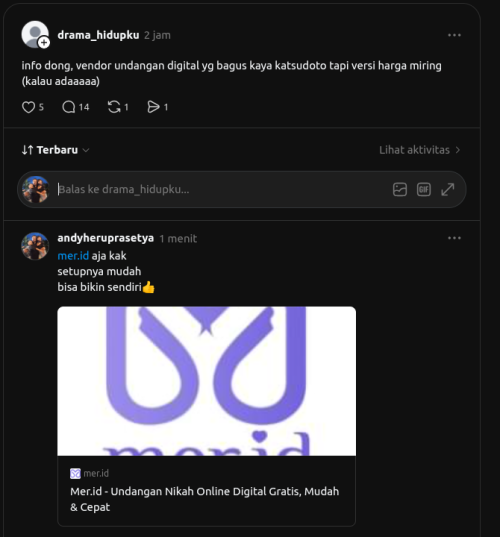
Task: Follow drama_hidupku via plus badge on avatar
Action: tap(44, 43)
